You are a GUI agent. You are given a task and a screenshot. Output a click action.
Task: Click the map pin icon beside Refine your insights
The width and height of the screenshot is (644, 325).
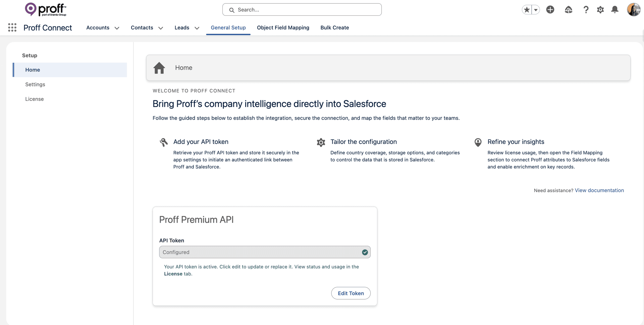pos(478,142)
